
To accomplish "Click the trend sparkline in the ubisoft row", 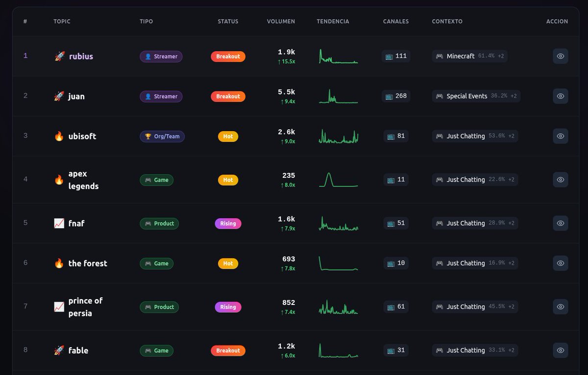I will point(338,136).
